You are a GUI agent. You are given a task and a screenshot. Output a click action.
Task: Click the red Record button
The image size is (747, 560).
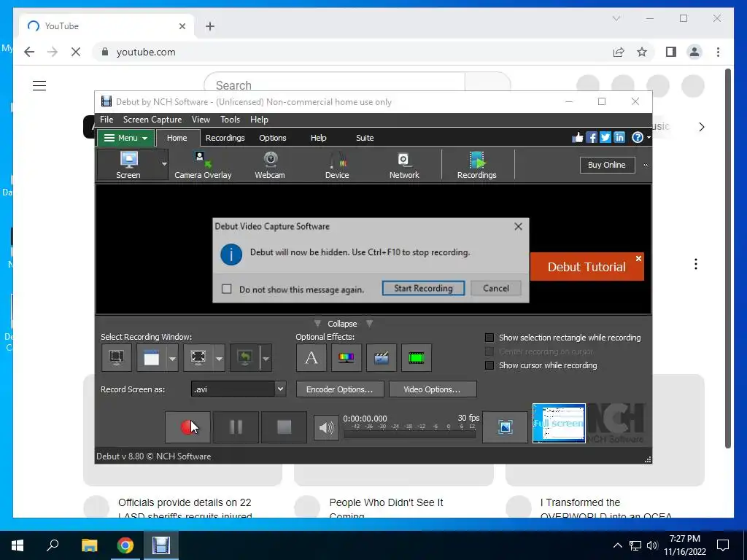point(187,427)
